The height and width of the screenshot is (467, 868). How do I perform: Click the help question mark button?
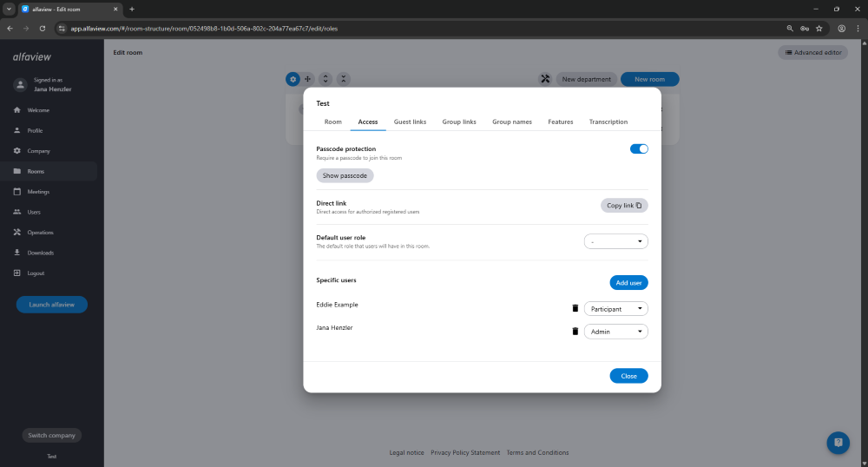coord(838,442)
